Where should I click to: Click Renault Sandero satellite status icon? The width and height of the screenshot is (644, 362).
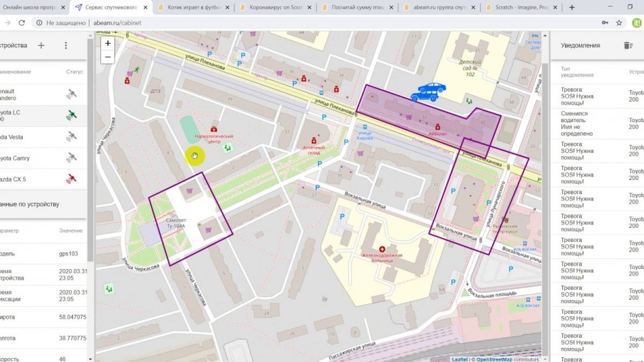tap(71, 94)
